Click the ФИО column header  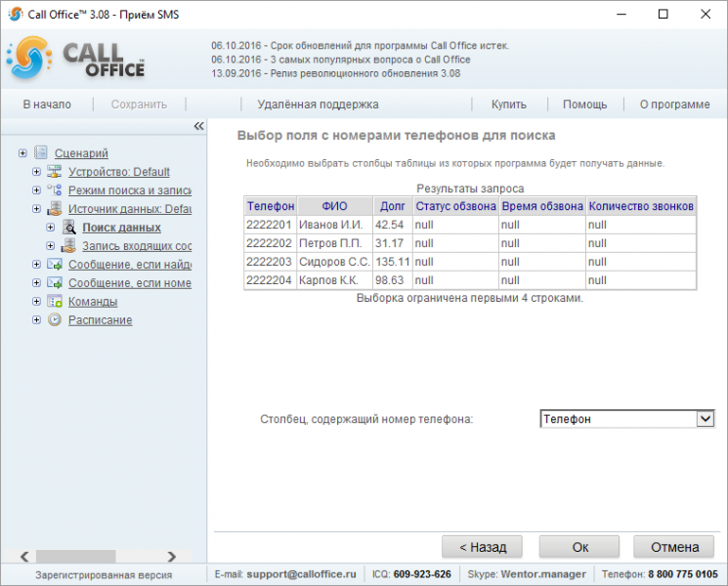click(x=334, y=206)
